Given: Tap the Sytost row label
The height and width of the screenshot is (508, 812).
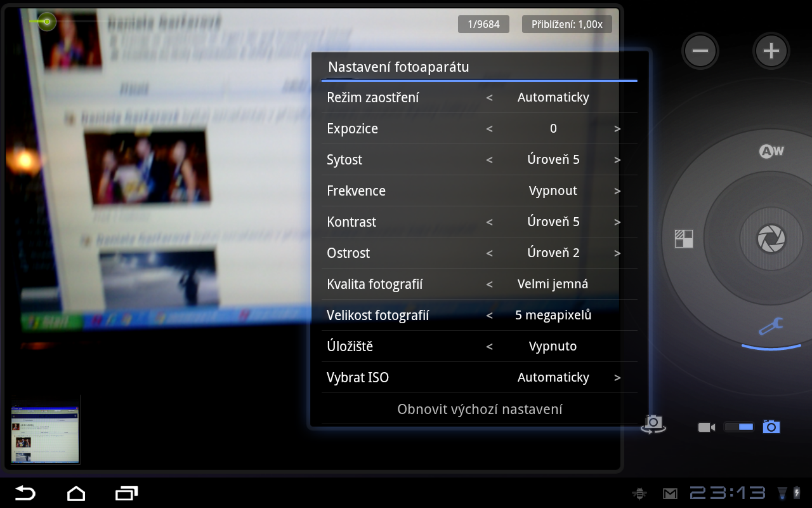Looking at the screenshot, I should 344,160.
